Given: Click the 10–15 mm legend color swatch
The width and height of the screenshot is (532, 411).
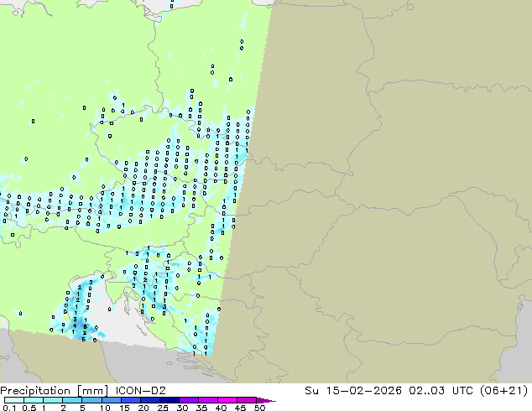Looking at the screenshot, I should pos(111,400).
